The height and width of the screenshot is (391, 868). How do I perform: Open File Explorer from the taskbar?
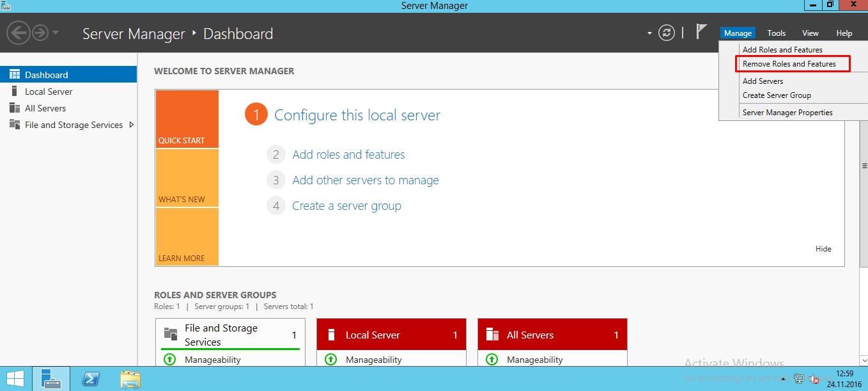tap(130, 379)
